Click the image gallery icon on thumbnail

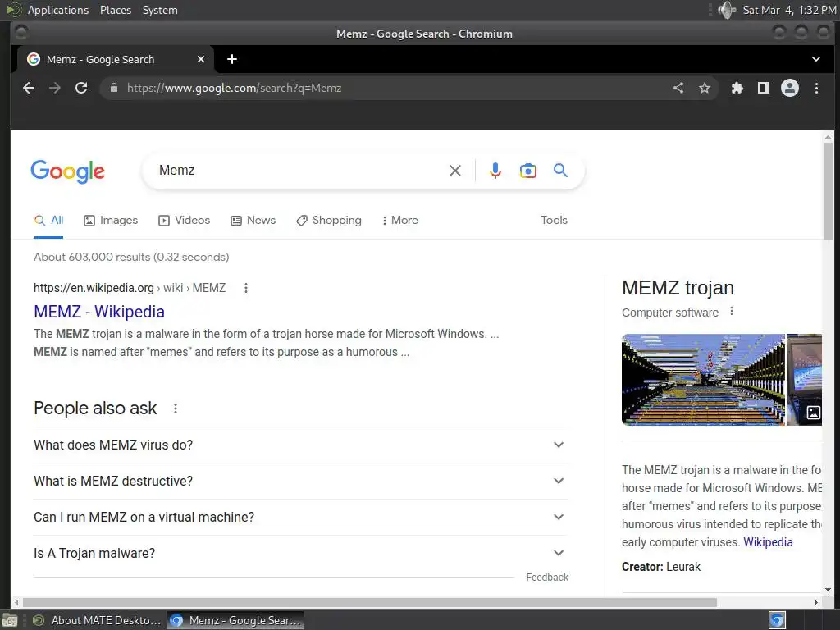(x=813, y=413)
